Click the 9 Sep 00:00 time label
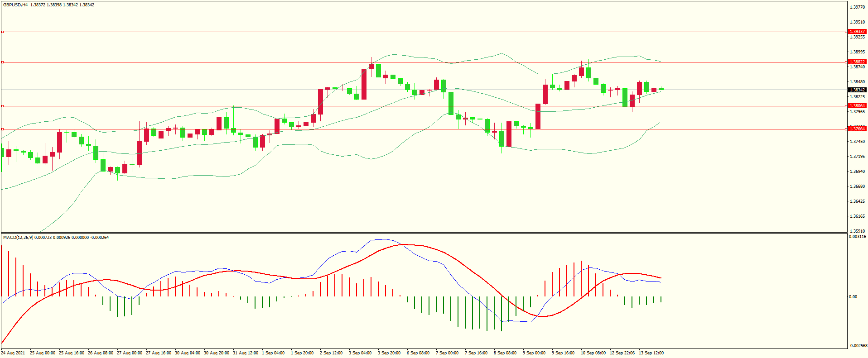 pyautogui.click(x=534, y=353)
